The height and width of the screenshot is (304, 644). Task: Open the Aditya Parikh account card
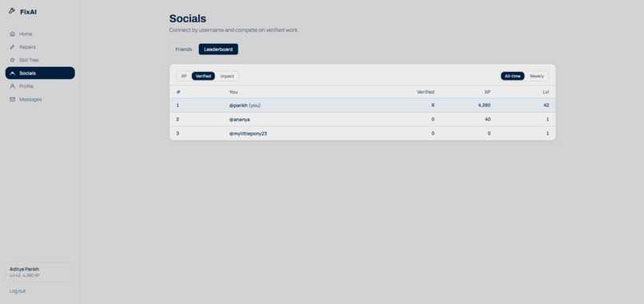pyautogui.click(x=40, y=272)
